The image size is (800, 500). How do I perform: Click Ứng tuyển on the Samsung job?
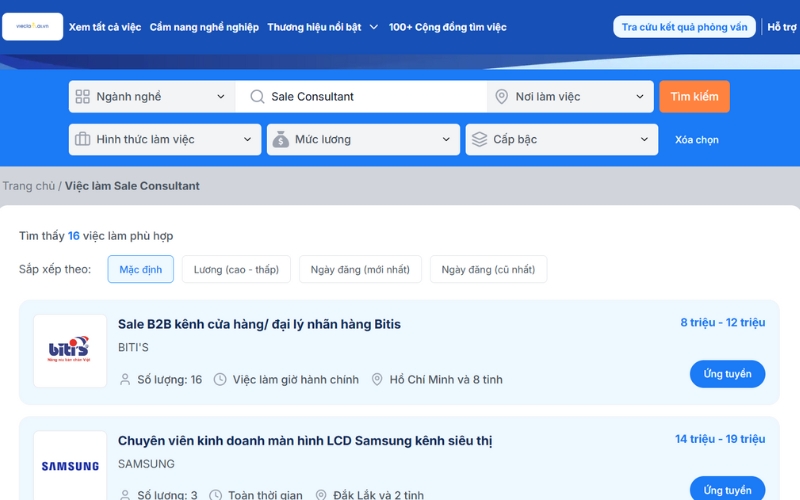(x=727, y=489)
